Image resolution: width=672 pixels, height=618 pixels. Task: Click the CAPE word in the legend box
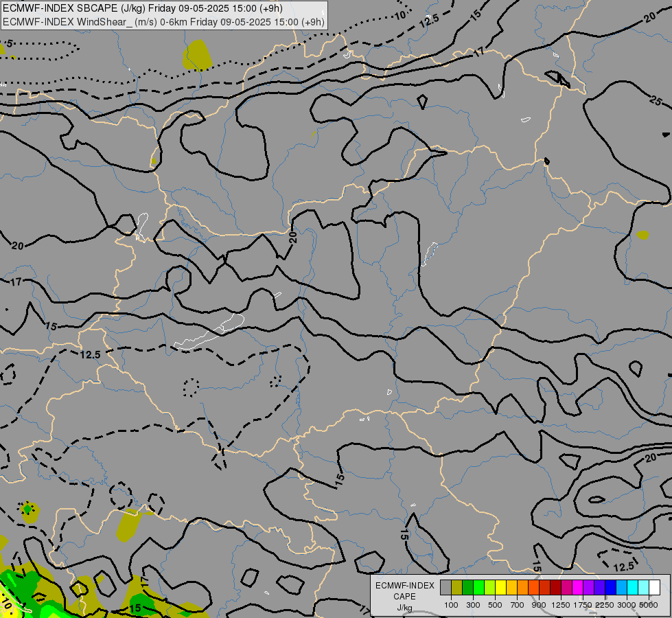tap(404, 597)
